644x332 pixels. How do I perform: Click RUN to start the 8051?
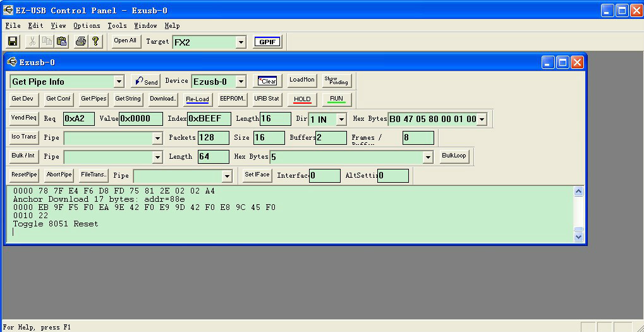point(337,99)
